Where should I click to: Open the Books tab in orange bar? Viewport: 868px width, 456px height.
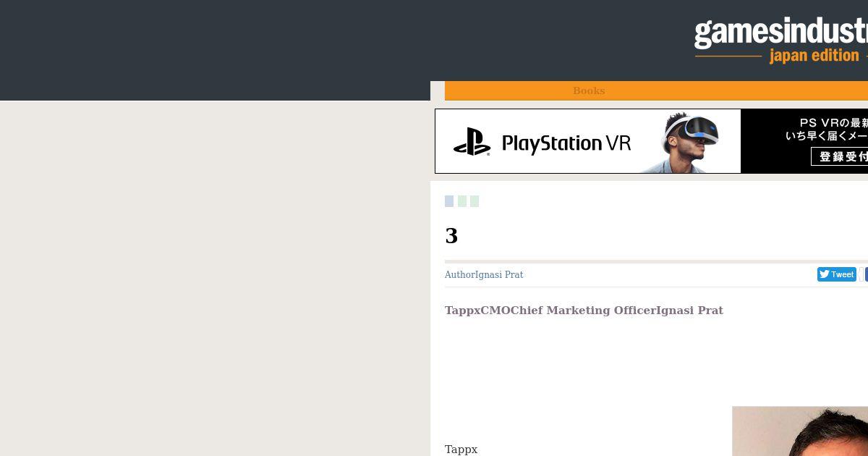coord(589,90)
